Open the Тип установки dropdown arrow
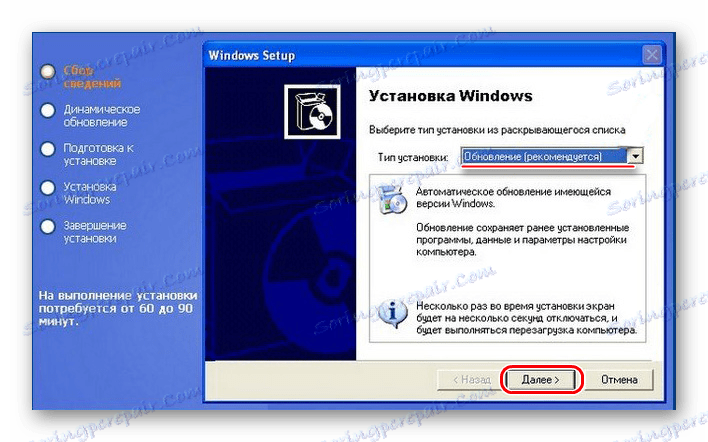This screenshot has width=708, height=442. pyautogui.click(x=636, y=156)
